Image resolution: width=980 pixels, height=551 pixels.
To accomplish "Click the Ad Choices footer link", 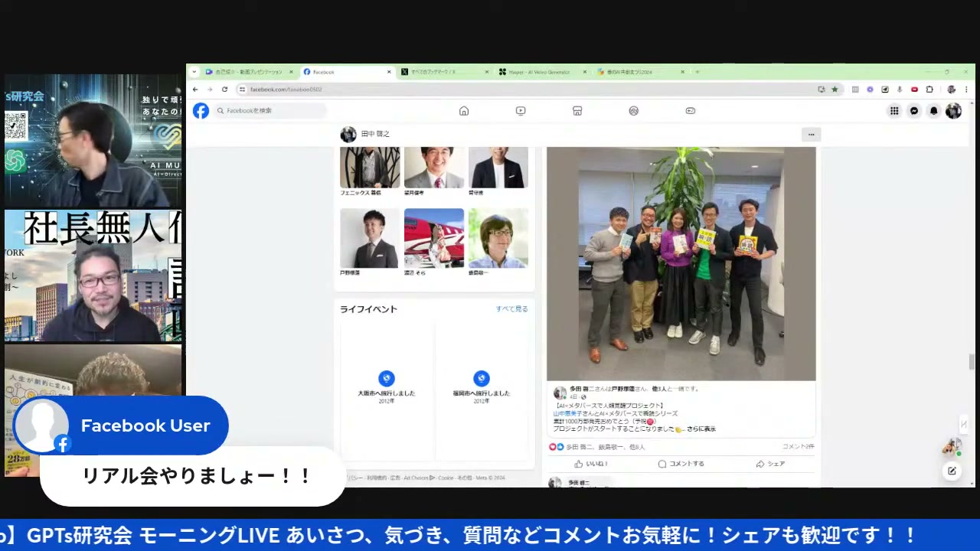I will click(419, 478).
